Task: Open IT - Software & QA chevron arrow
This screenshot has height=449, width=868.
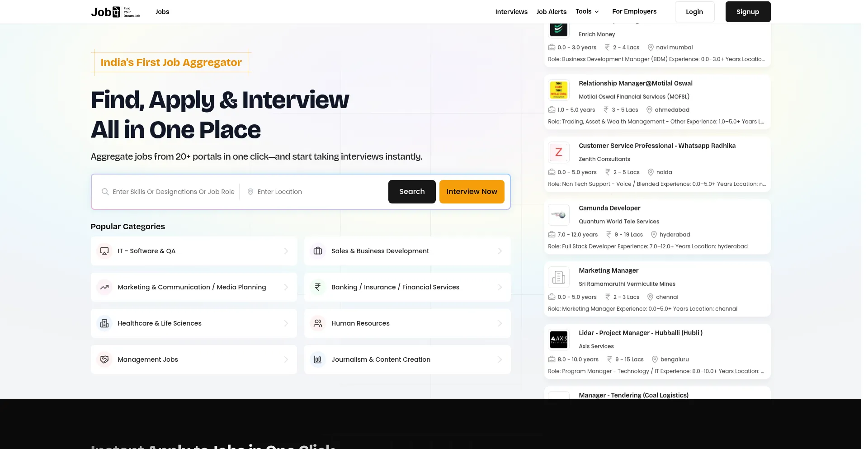Action: (286, 251)
